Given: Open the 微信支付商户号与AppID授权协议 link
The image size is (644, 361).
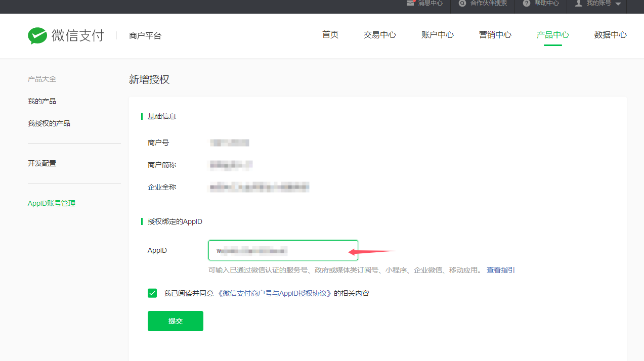Looking at the screenshot, I should click(275, 293).
